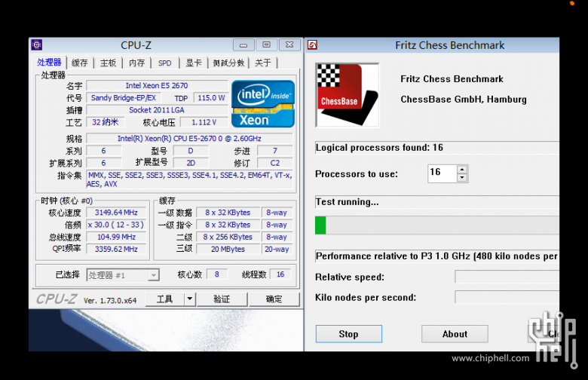Image resolution: width=588 pixels, height=380 pixels.
Task: Open the 主板 tab
Action: click(108, 63)
